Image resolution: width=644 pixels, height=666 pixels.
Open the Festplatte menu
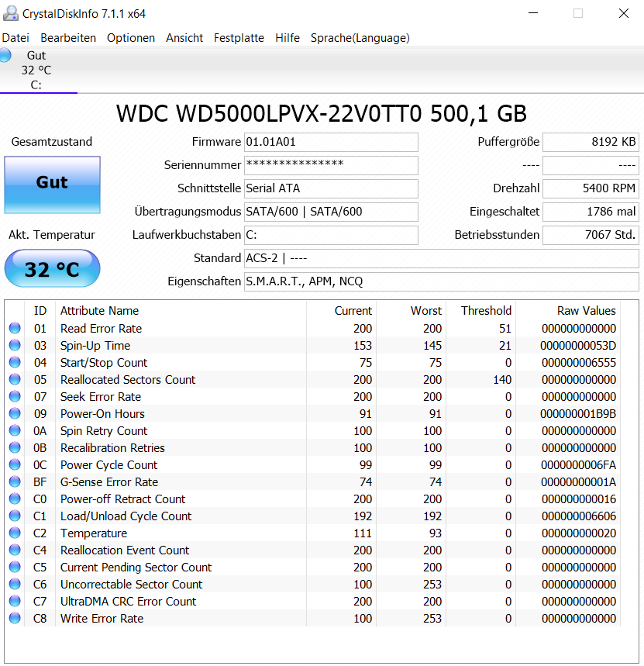pos(239,38)
